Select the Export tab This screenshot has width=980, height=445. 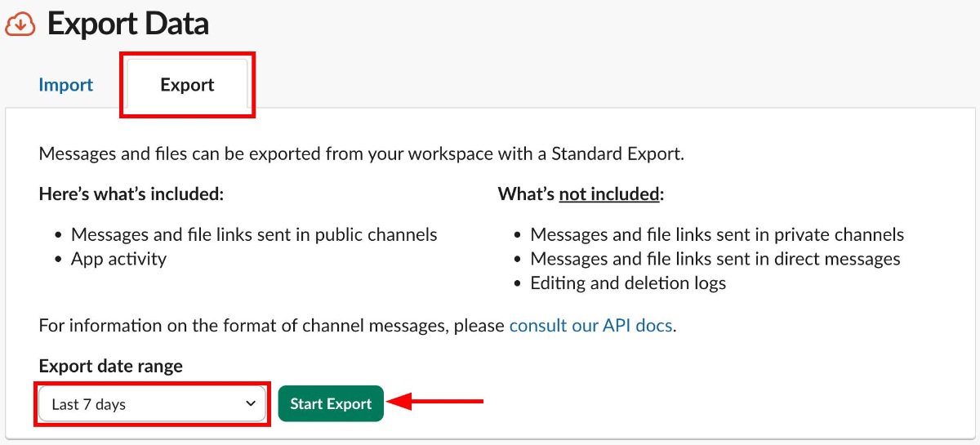[x=187, y=85]
